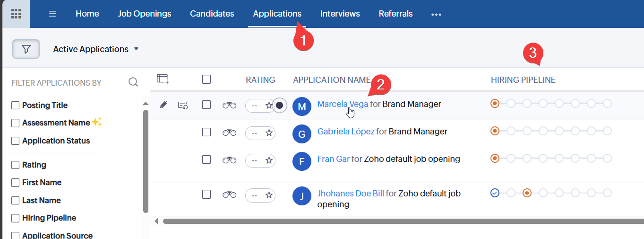This screenshot has width=644, height=239.
Task: Click third pipeline stage for Jhohanes Doe Bill
Action: pyautogui.click(x=527, y=193)
